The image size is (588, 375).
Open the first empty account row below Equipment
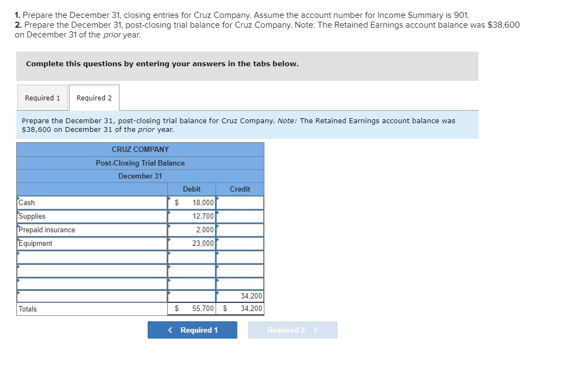[x=92, y=257]
